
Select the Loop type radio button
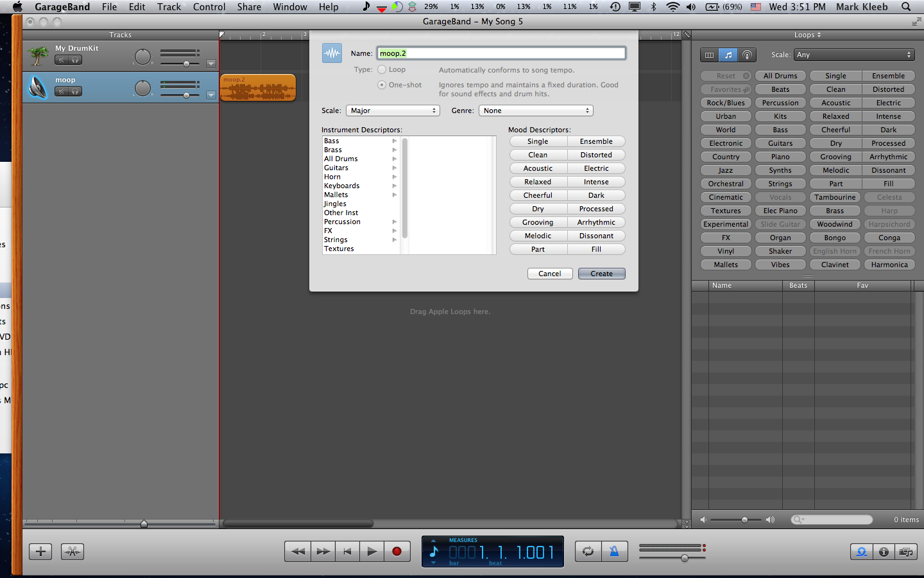tap(382, 69)
